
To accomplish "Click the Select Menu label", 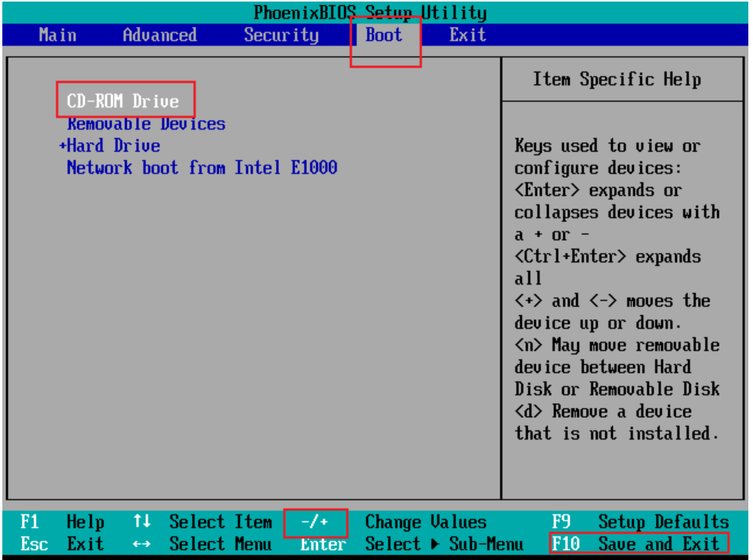I will point(221,544).
